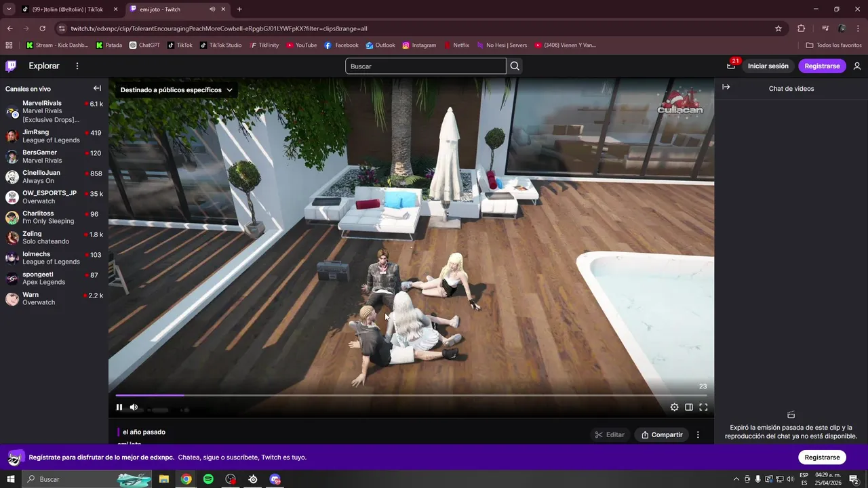This screenshot has height=488, width=868.
Task: Open lolmechs channel in sidebar
Action: click(54, 258)
